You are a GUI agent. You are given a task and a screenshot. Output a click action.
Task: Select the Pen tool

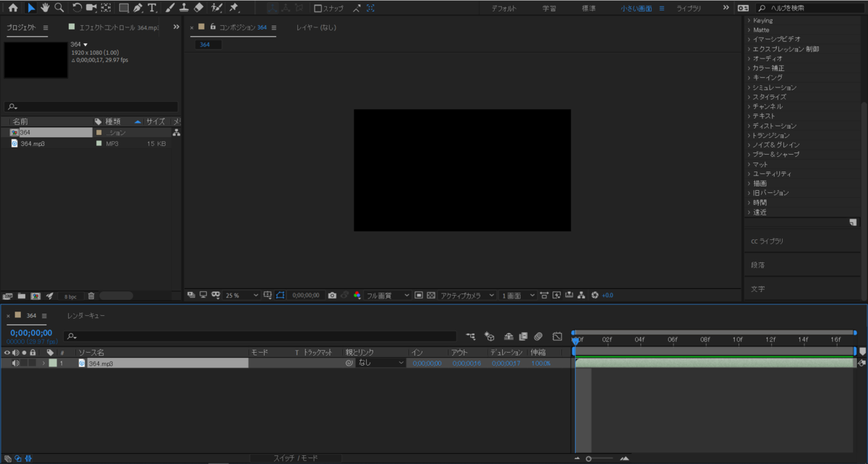[137, 8]
